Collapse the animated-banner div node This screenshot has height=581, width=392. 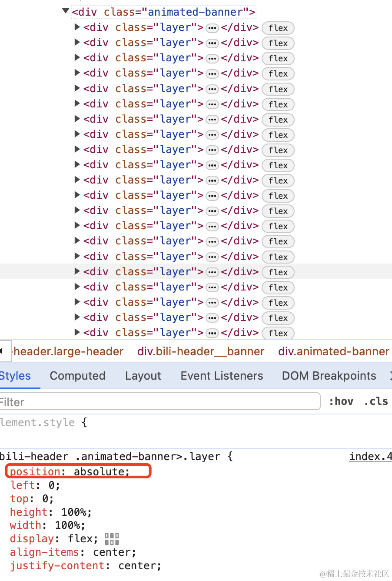(66, 11)
